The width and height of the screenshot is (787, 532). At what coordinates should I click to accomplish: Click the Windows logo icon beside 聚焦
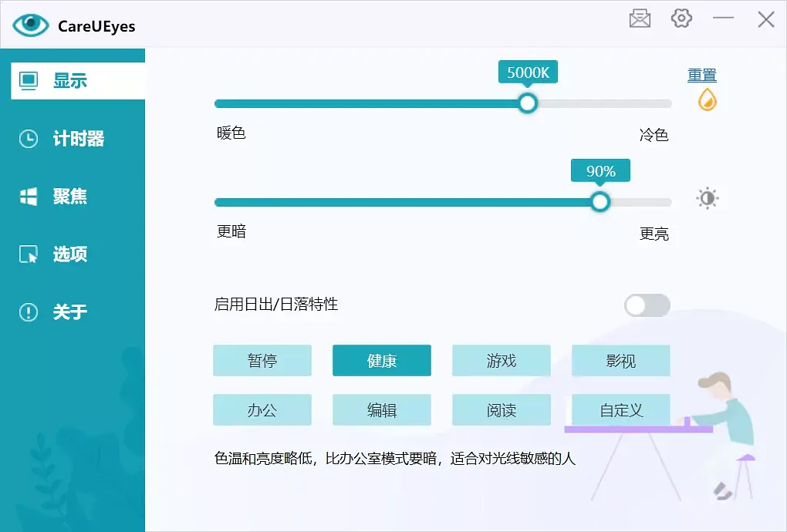[29, 197]
